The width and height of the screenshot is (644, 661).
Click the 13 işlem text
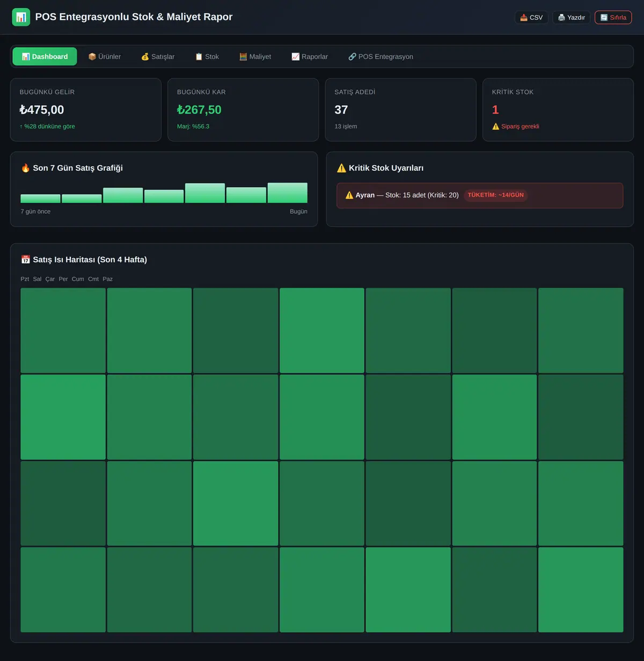click(x=346, y=127)
